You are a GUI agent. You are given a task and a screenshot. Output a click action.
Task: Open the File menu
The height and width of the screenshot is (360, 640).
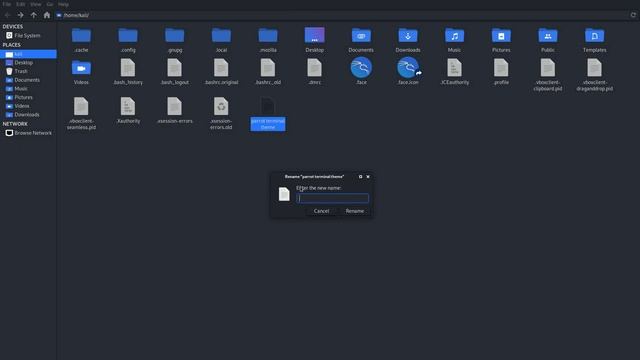coord(7,4)
